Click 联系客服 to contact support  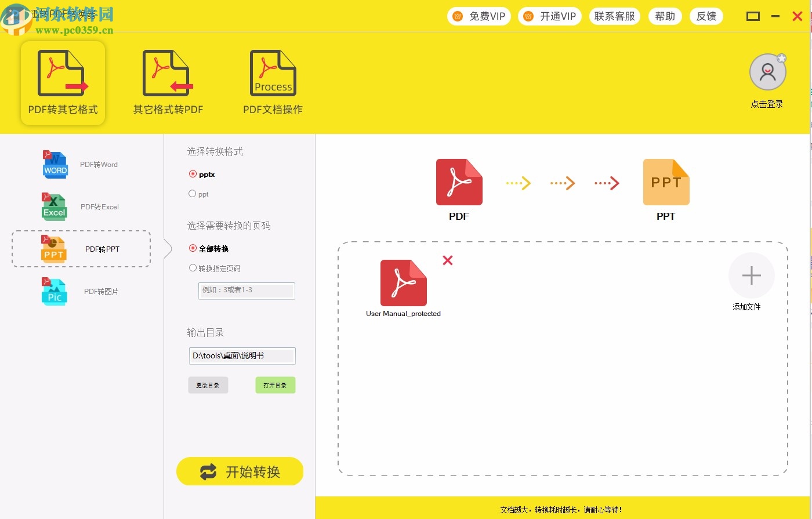coord(614,16)
